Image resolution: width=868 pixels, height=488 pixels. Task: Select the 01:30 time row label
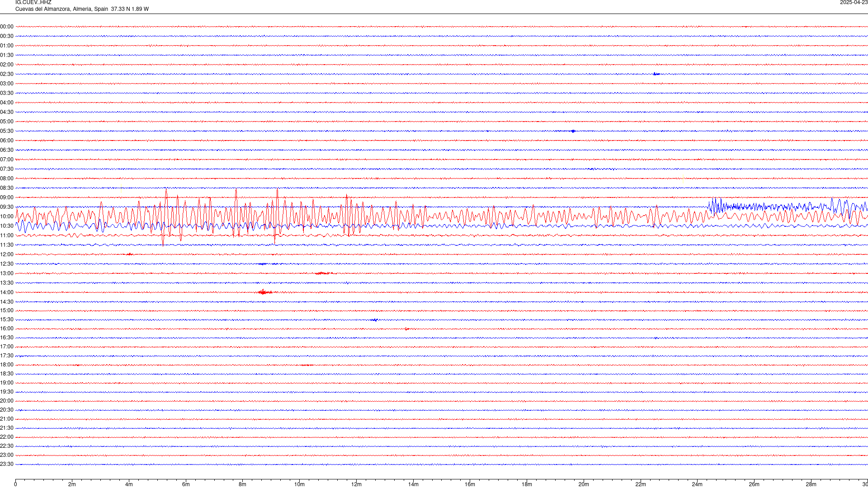[7, 55]
